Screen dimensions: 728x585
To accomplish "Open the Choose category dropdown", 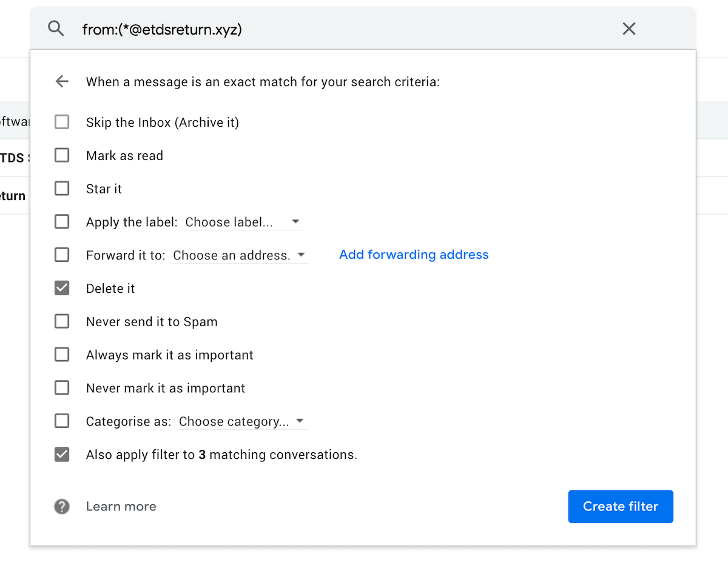I will pos(242,421).
